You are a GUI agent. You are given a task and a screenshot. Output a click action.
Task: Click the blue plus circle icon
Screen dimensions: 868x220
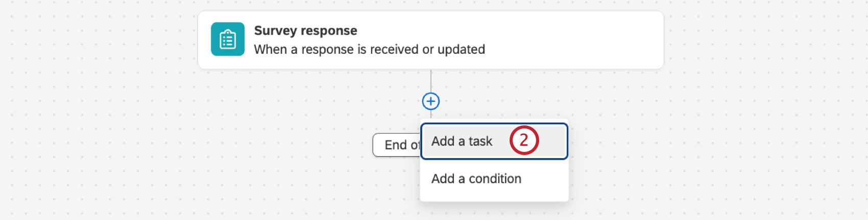[431, 101]
